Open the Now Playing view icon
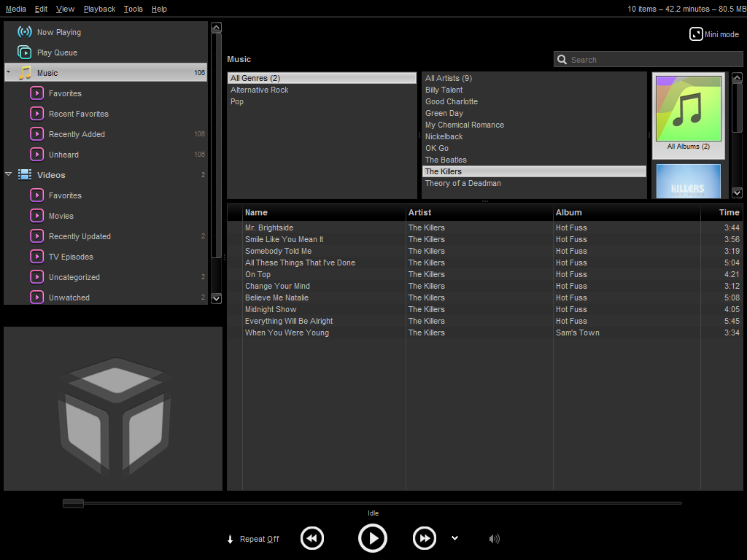 25,32
